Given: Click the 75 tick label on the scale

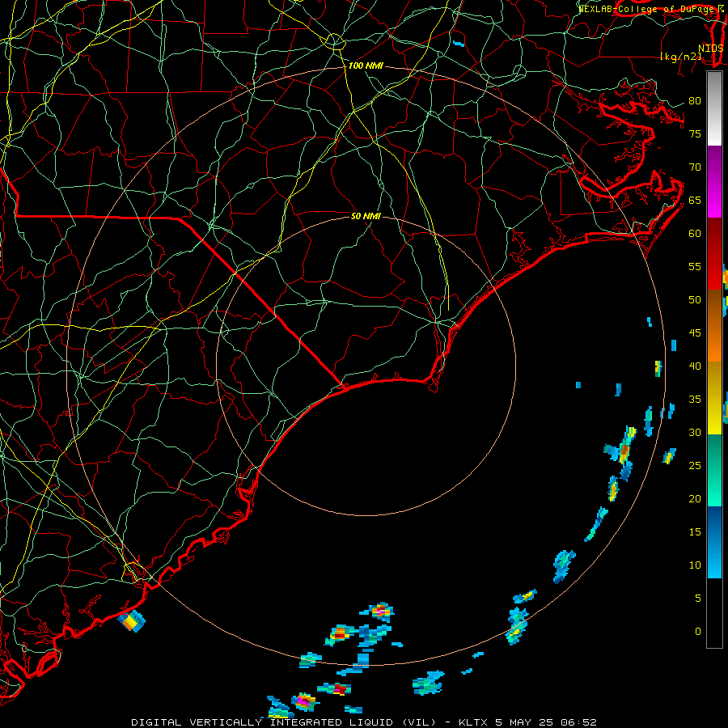Looking at the screenshot, I should [695, 134].
